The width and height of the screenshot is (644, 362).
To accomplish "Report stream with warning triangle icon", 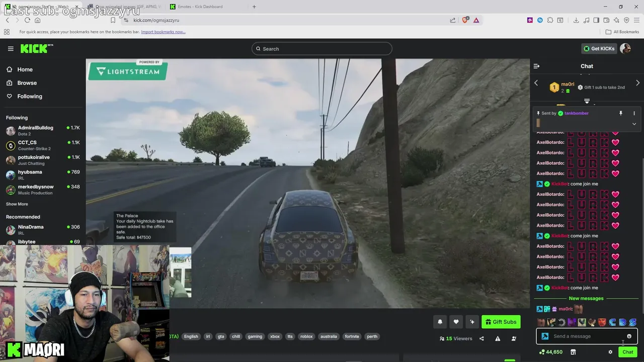I will pos(498,339).
